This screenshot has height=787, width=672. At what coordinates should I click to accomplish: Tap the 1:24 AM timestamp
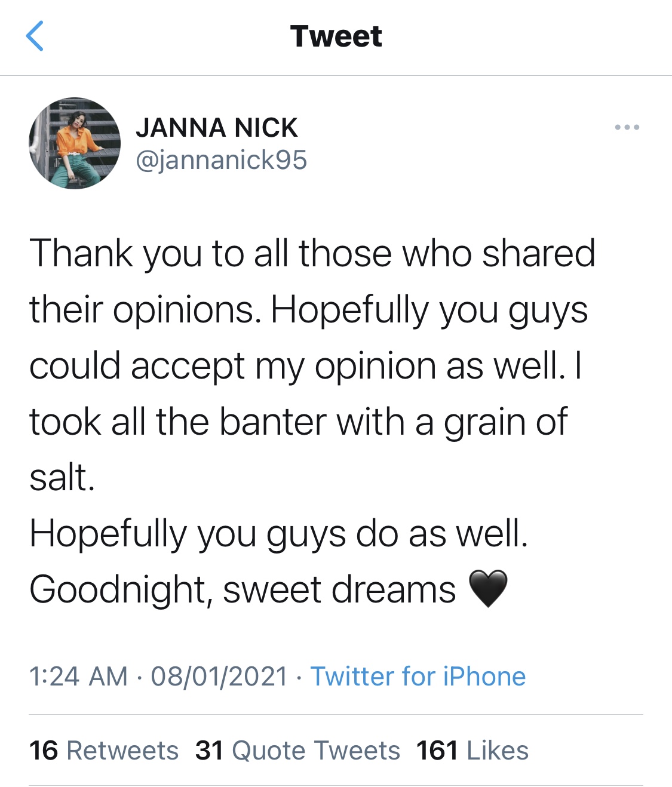pos(78,677)
